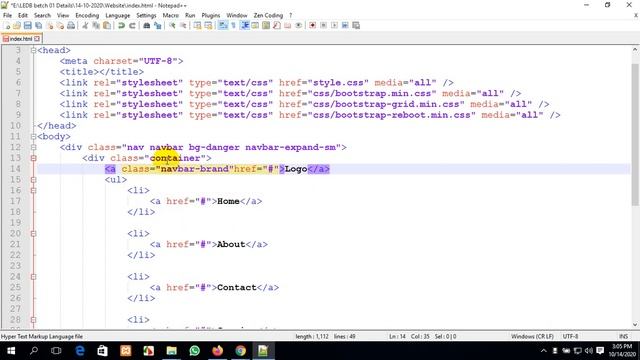
Task: Click the word Logo on line 14
Action: pos(296,169)
